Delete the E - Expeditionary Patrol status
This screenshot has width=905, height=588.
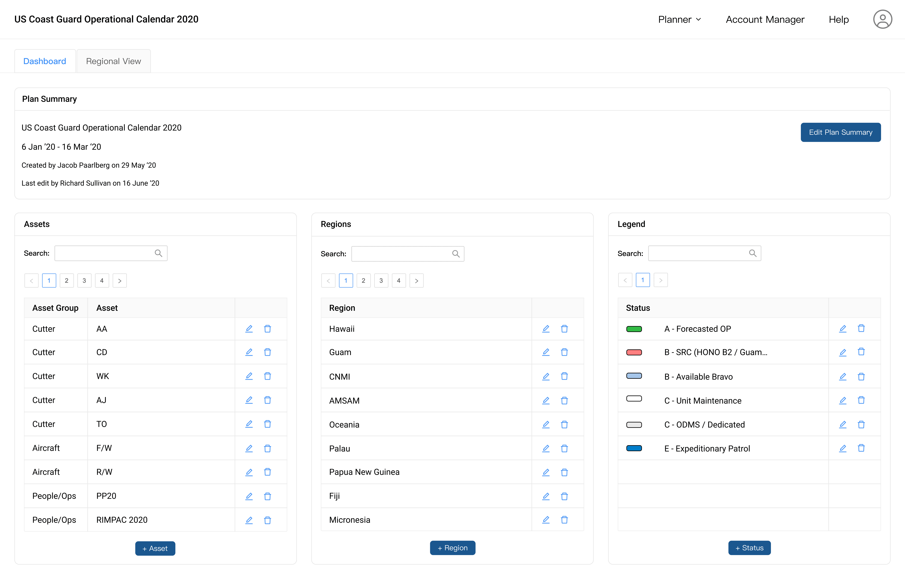(861, 448)
